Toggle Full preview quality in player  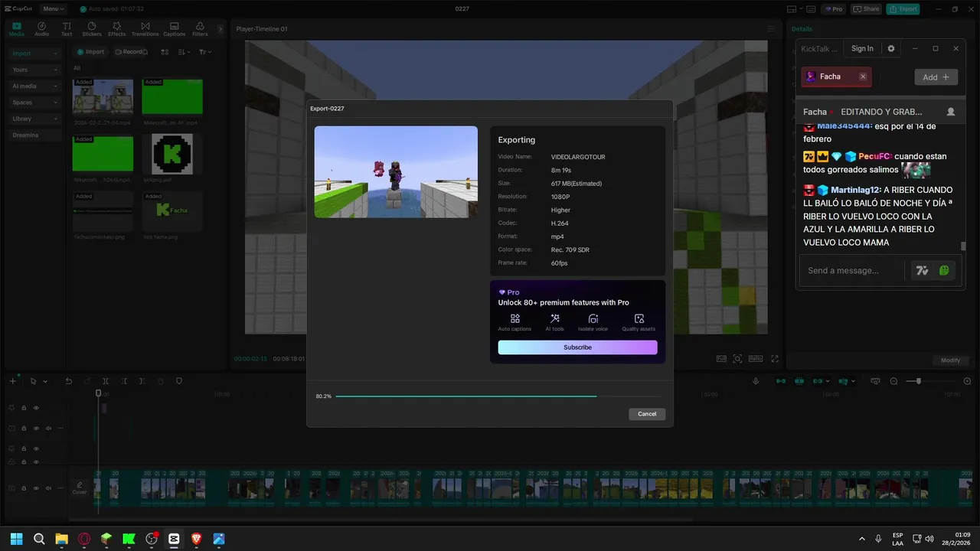721,358
